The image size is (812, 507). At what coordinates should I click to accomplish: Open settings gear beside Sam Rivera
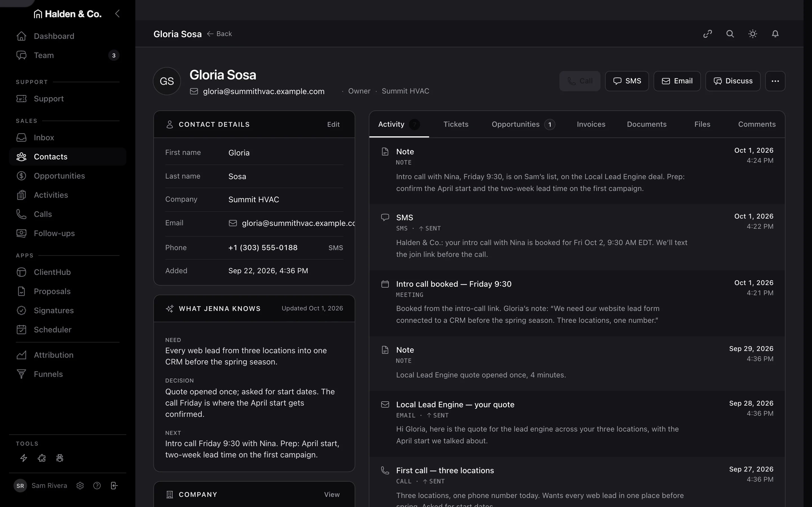(80, 486)
